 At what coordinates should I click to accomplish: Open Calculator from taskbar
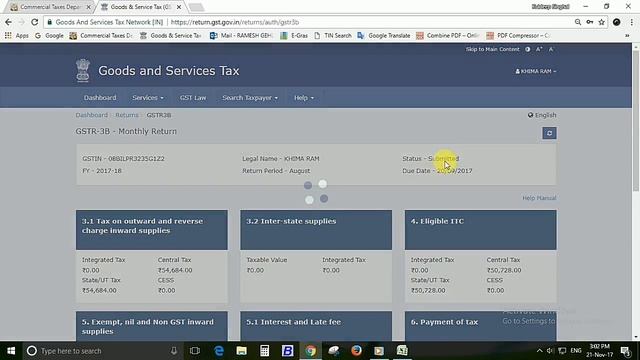coord(264,351)
